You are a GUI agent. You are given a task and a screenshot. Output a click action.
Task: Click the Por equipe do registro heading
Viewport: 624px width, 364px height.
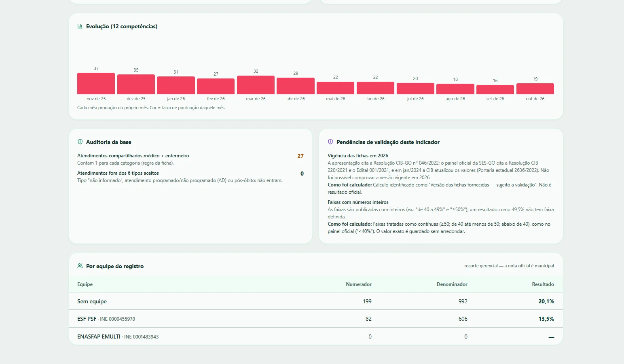pos(115,266)
